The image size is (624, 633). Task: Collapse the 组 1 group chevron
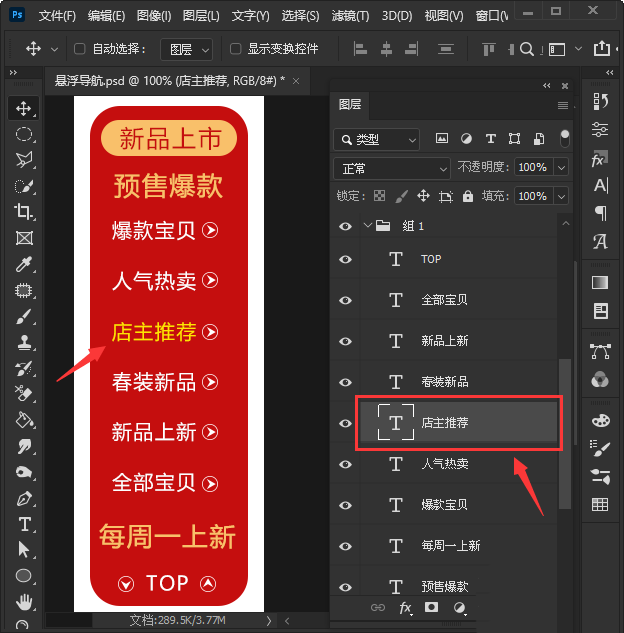pos(367,225)
